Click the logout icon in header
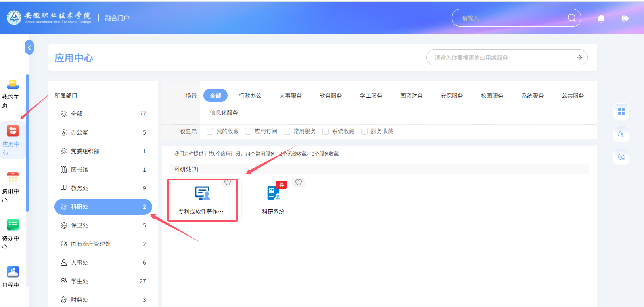The height and width of the screenshot is (307, 644). pyautogui.click(x=625, y=18)
